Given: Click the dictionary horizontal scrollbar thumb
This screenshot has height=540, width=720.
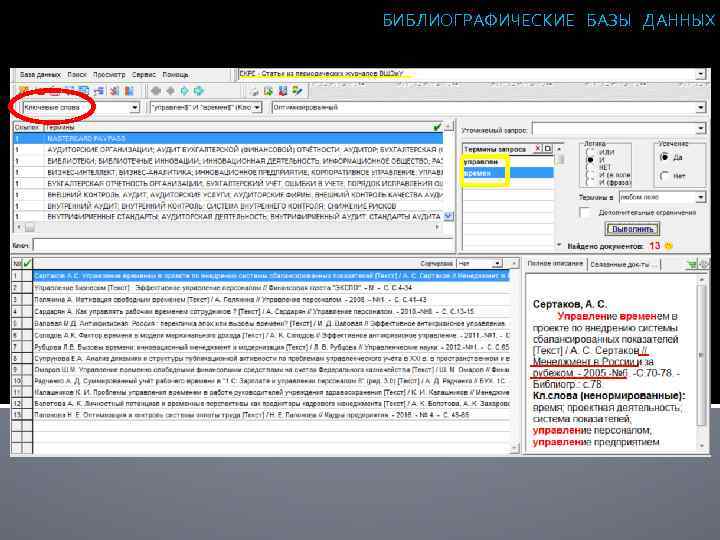Looking at the screenshot, I should point(29,227).
